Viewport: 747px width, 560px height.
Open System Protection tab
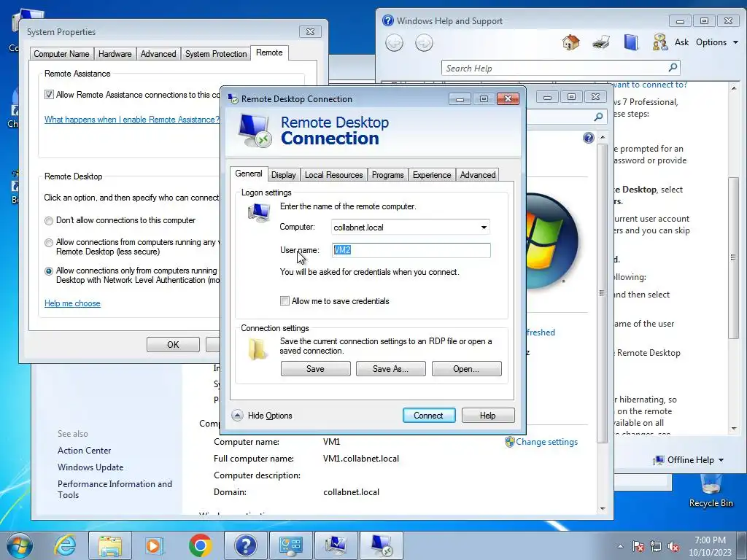click(216, 54)
